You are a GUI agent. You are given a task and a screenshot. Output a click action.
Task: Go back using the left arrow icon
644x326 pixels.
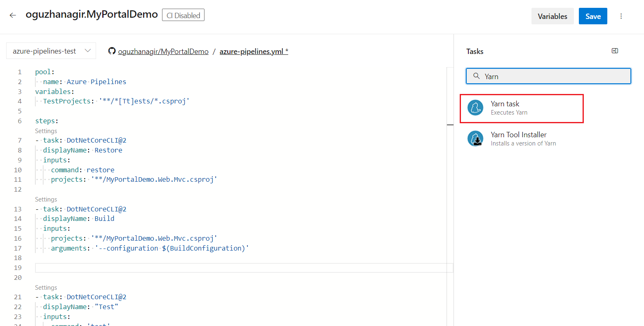tap(13, 16)
